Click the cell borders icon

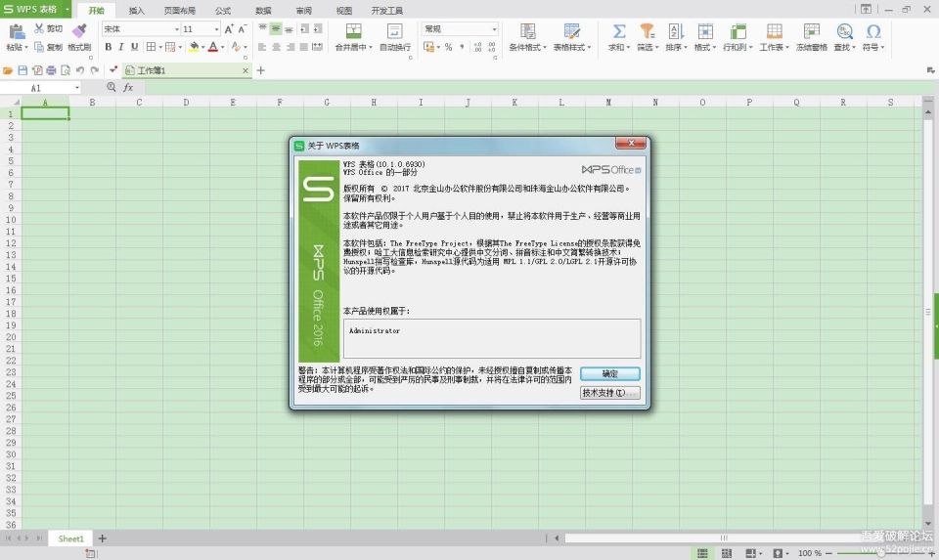(x=151, y=47)
